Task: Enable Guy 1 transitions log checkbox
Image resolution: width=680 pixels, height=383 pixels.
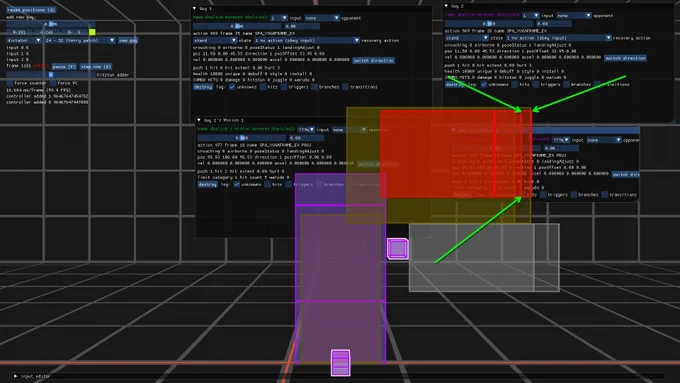Action: [345, 87]
